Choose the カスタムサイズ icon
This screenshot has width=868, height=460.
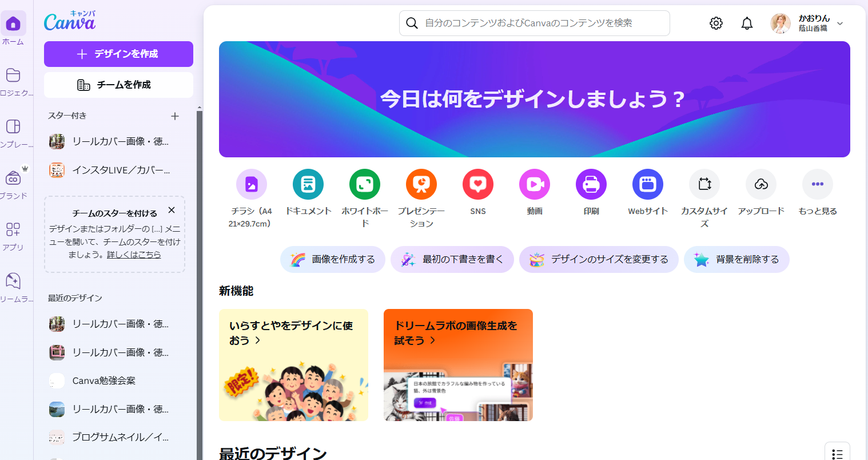click(x=704, y=184)
